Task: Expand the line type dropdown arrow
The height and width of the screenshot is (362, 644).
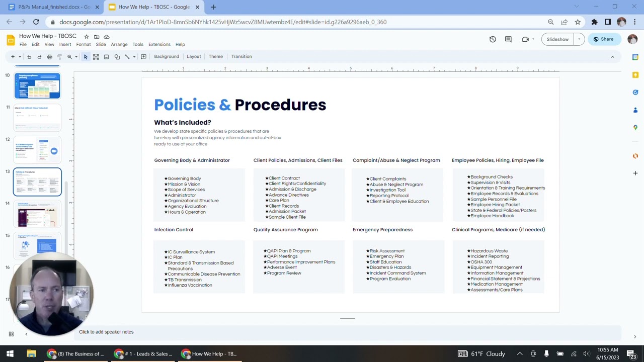Action: (134, 57)
